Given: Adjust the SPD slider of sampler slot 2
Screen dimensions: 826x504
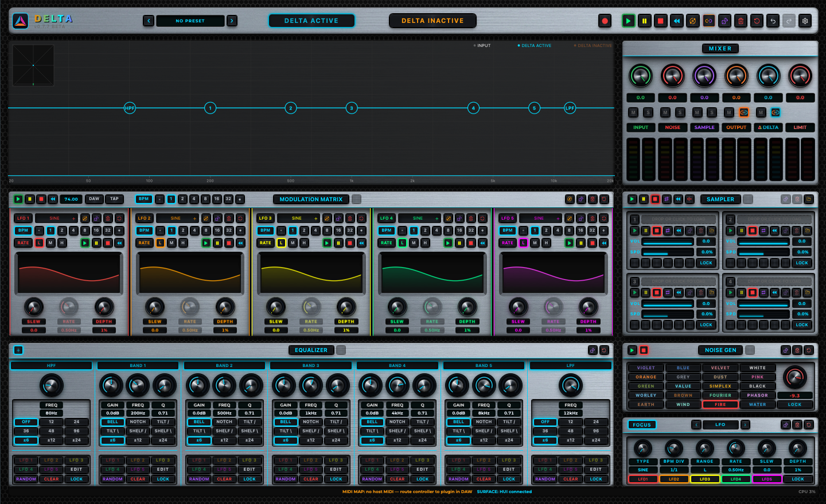Looking at the screenshot, I should (763, 252).
